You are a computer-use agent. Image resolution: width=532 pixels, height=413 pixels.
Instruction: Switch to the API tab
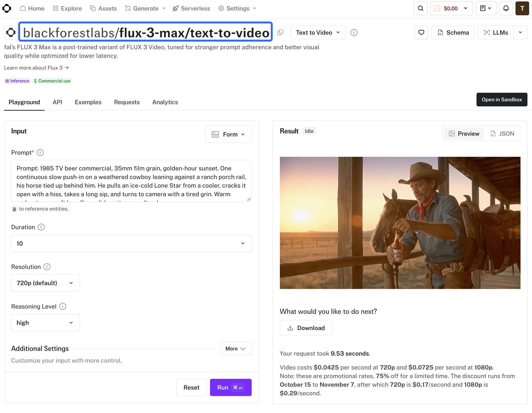coord(57,102)
